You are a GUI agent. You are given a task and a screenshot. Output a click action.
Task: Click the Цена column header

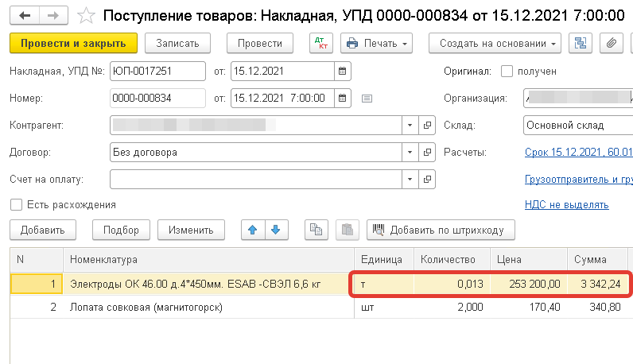529,259
